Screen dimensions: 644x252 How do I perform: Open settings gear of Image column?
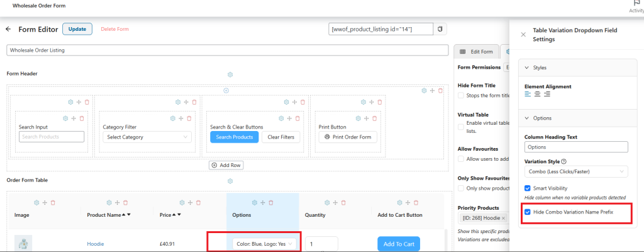click(36, 203)
